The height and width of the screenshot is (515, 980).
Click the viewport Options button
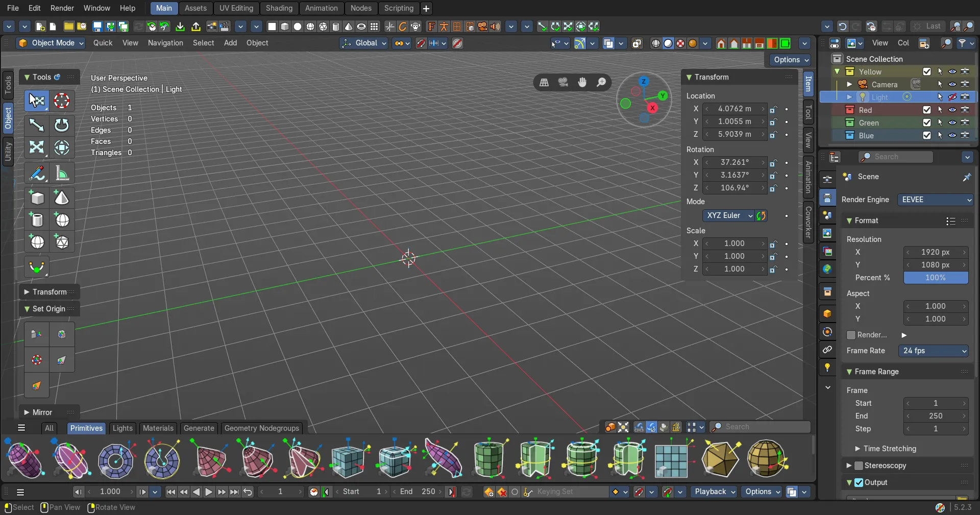click(790, 60)
